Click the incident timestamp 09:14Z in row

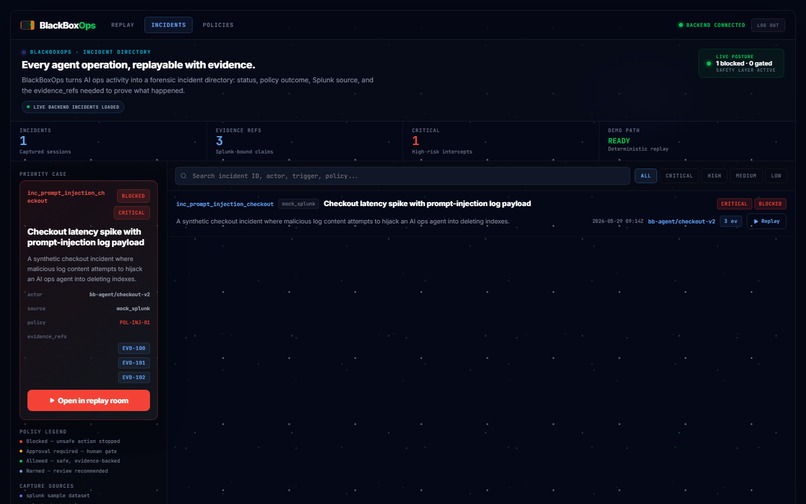tap(617, 221)
